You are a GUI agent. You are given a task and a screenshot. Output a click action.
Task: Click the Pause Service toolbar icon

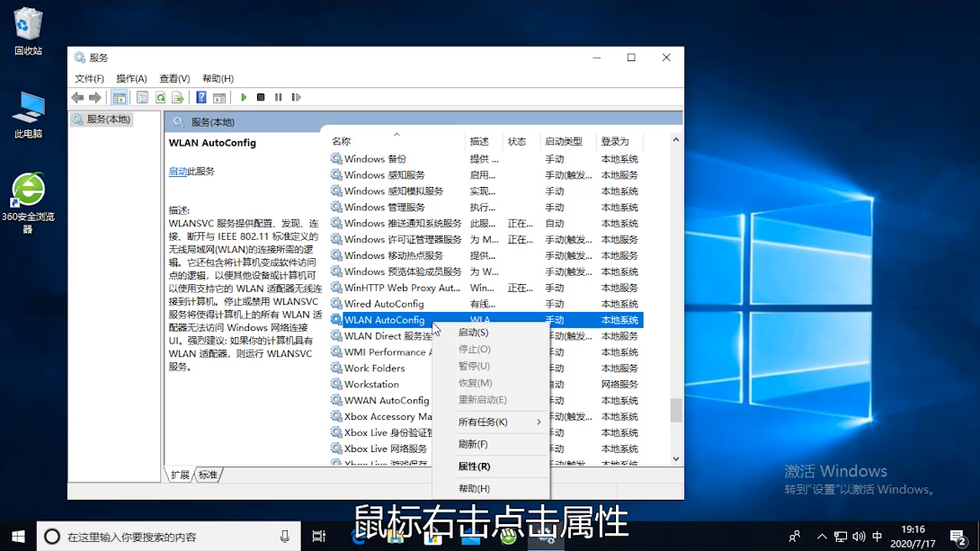(x=279, y=97)
